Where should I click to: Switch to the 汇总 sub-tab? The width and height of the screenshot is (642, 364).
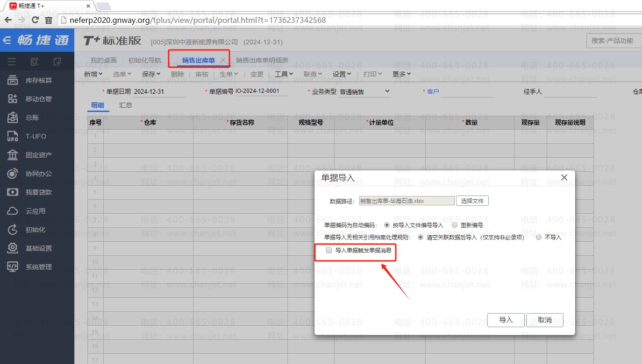(x=126, y=105)
